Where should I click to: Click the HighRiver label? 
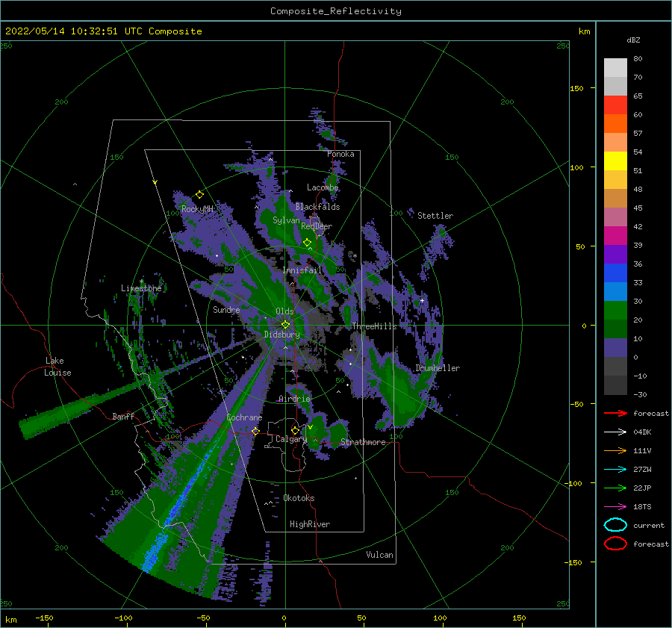pyautogui.click(x=310, y=524)
